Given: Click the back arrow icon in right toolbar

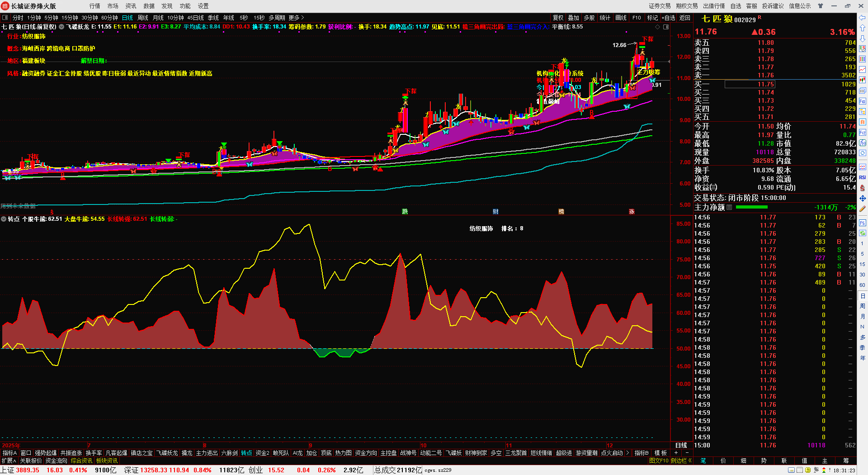Looking at the screenshot, I should coord(863,18).
